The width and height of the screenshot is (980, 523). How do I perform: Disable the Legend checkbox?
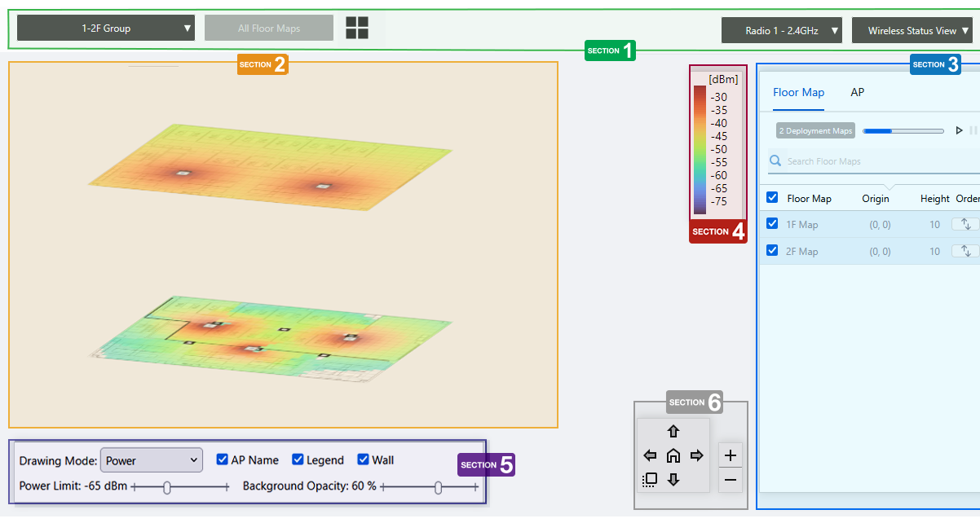tap(298, 459)
